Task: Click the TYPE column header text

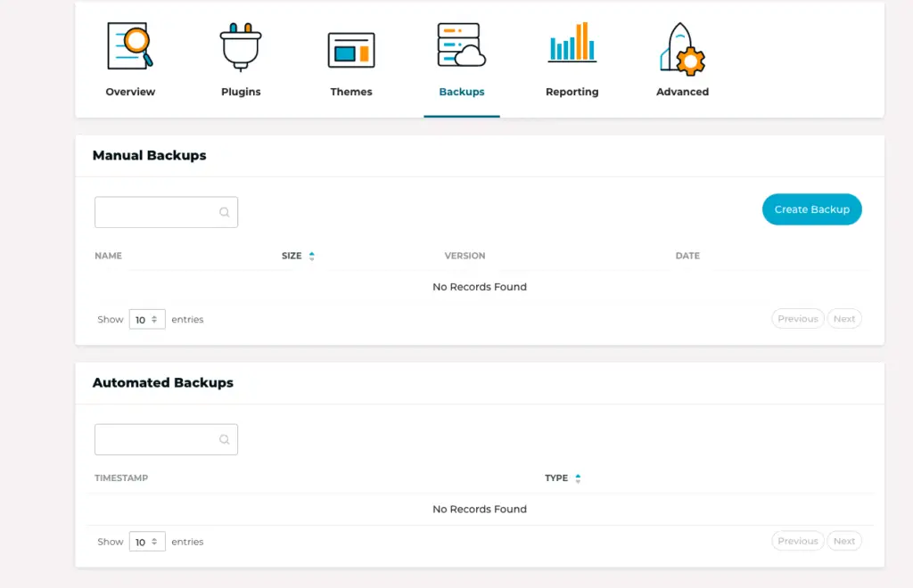Action: 556,478
